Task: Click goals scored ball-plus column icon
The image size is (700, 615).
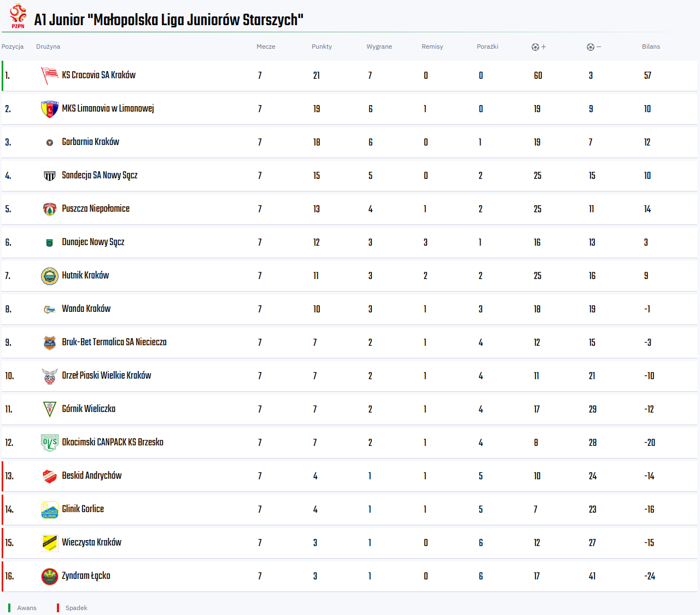Action: click(539, 47)
